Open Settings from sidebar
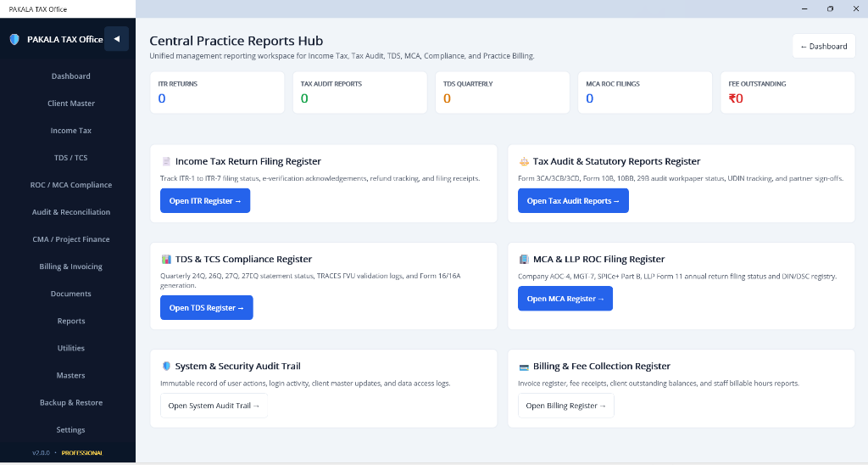 point(71,429)
